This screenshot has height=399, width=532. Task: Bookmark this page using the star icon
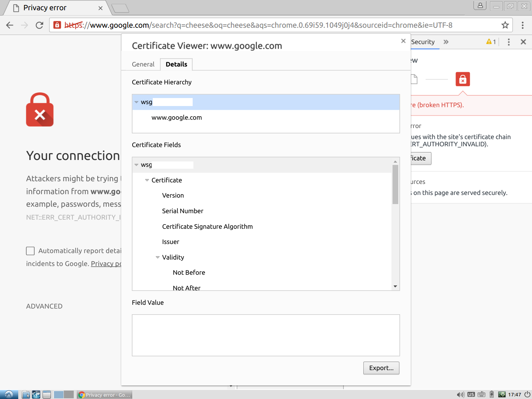(x=505, y=25)
